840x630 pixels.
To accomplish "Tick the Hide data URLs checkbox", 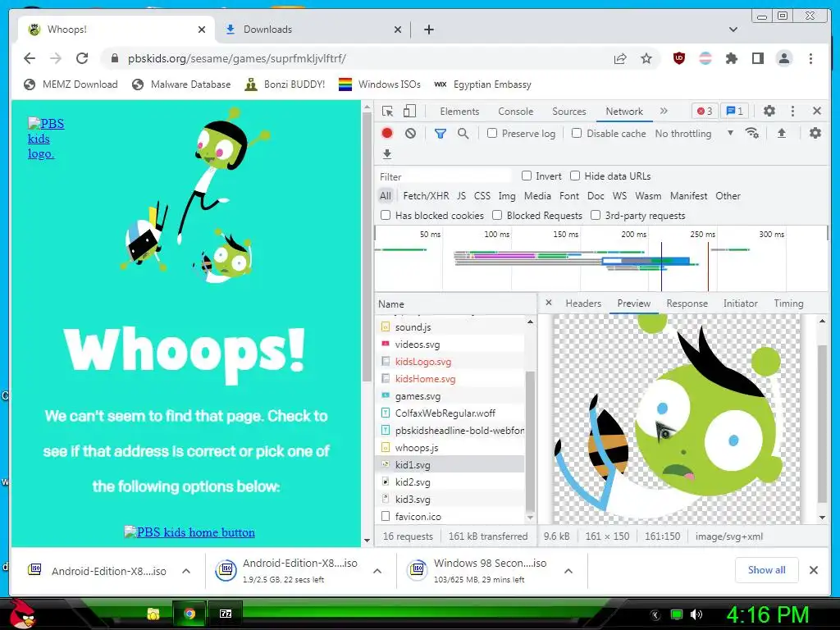I will (575, 176).
